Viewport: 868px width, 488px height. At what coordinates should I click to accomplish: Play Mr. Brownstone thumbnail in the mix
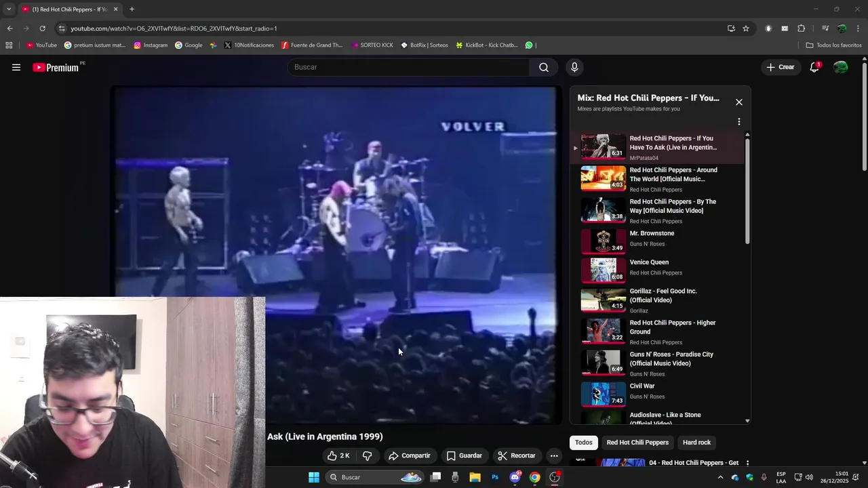click(603, 240)
